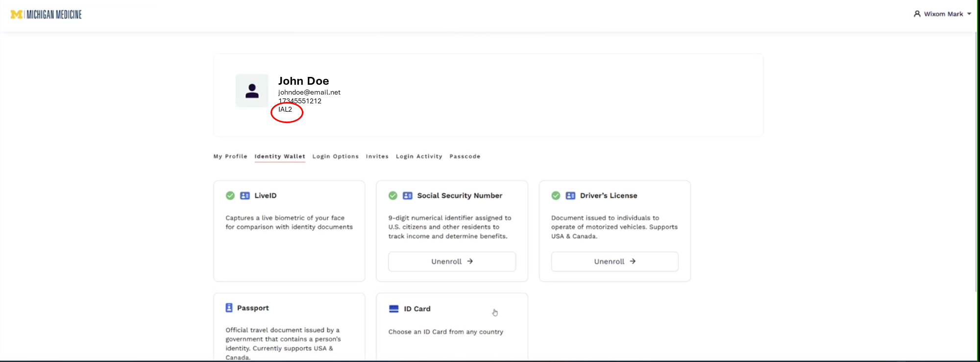Click the John Doe name heading
Image resolution: width=980 pixels, height=362 pixels.
pyautogui.click(x=303, y=81)
